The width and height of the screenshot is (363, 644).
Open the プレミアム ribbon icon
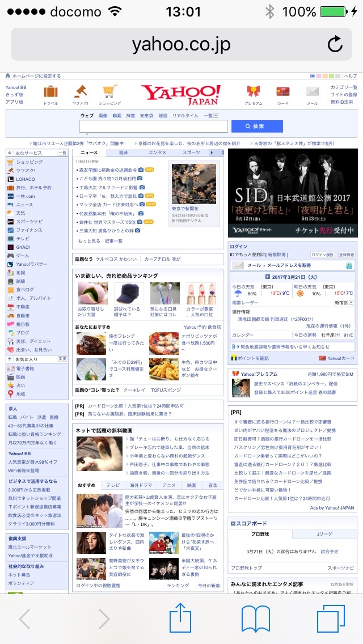253,91
